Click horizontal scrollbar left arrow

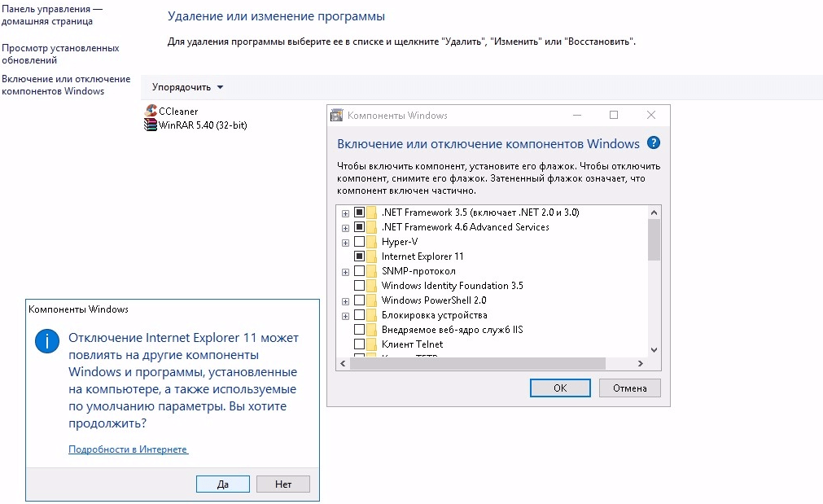click(x=343, y=363)
